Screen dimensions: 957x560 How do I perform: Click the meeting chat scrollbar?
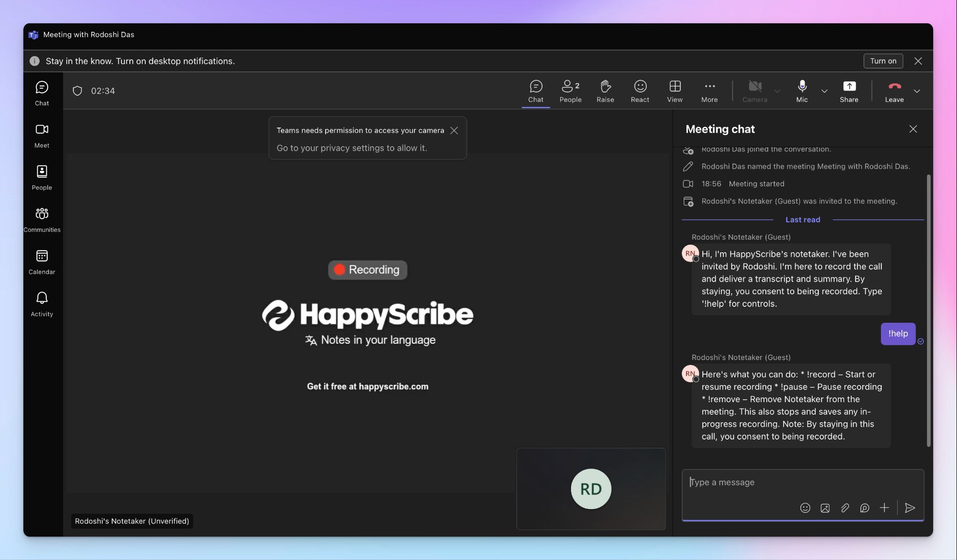coord(928,311)
